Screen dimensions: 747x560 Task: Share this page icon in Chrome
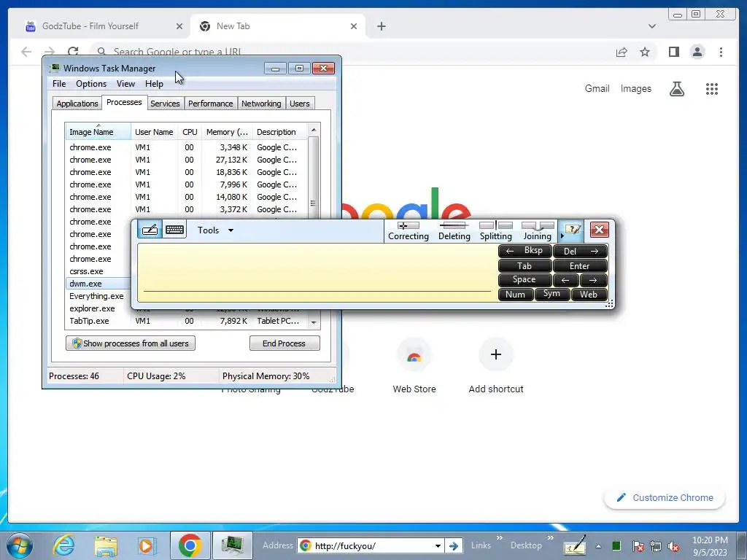pyautogui.click(x=622, y=52)
